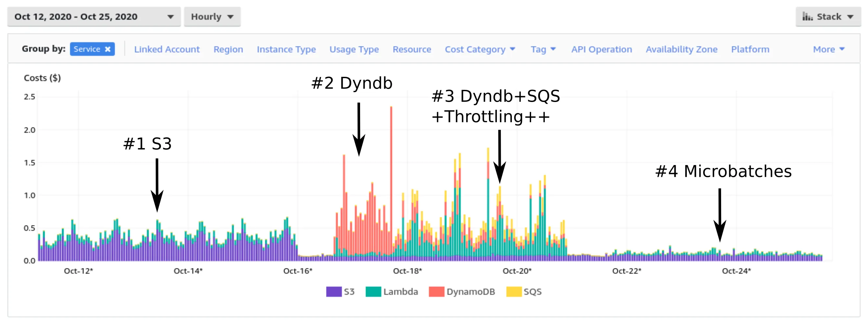868x322 pixels.
Task: Click the stacked bar chart icon
Action: pos(807,17)
